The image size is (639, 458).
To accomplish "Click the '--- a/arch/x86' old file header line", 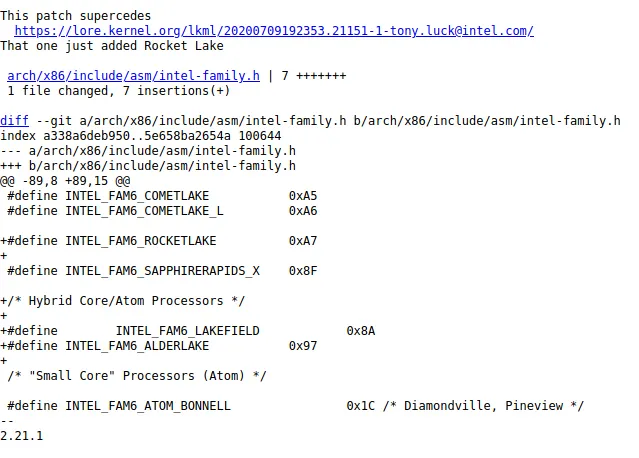I will coord(148,151).
